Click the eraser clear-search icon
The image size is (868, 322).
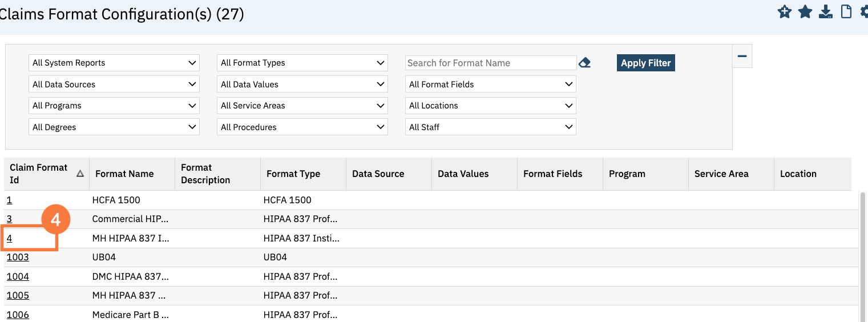click(584, 63)
